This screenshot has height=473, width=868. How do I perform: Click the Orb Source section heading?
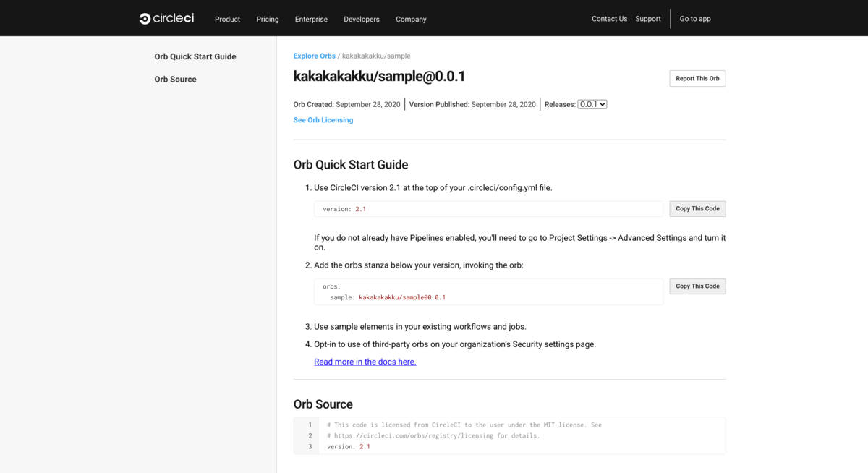[323, 404]
